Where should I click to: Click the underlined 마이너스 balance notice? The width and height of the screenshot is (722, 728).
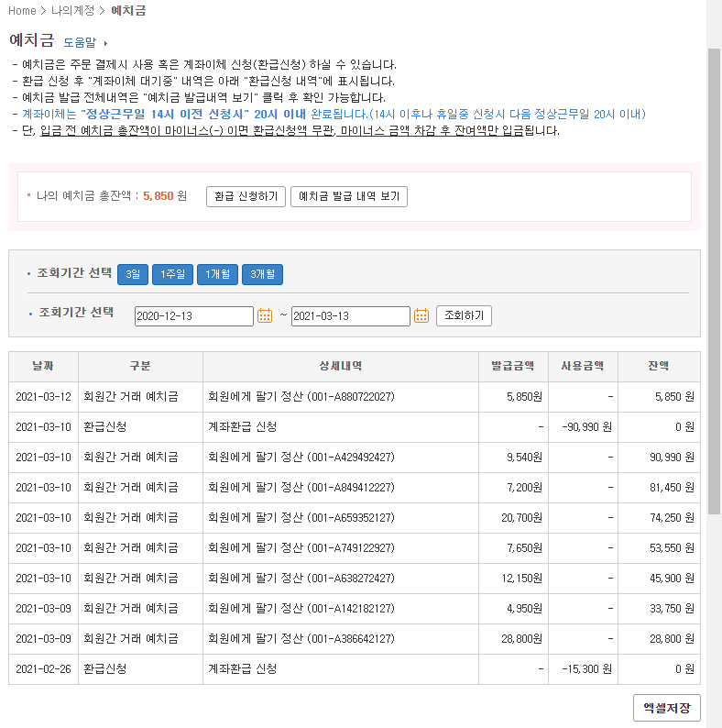[281, 131]
